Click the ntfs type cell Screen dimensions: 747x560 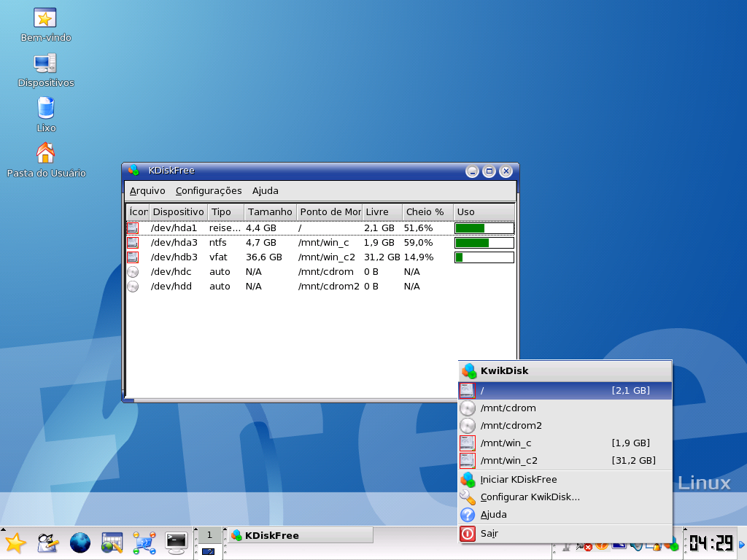point(217,243)
